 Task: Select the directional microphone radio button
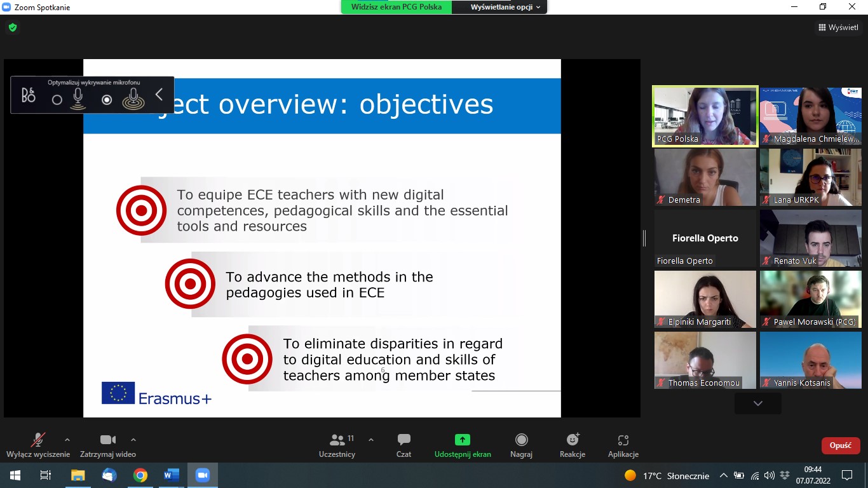coord(57,100)
